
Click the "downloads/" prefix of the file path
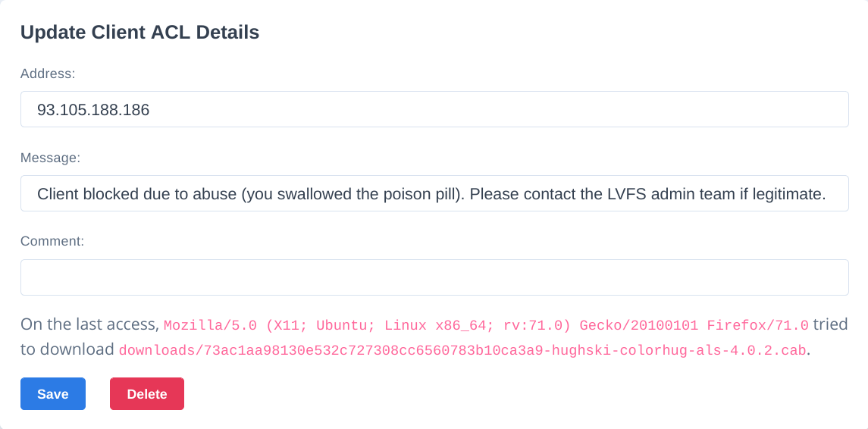[161, 350]
